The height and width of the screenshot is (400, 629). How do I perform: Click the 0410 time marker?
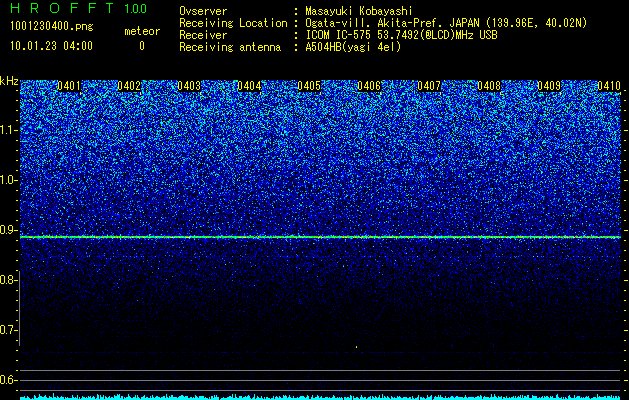[609, 86]
